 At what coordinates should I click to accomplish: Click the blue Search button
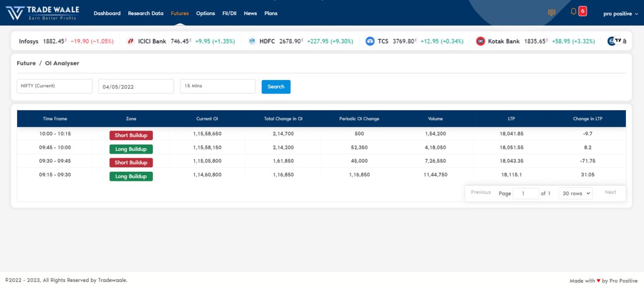click(x=276, y=86)
